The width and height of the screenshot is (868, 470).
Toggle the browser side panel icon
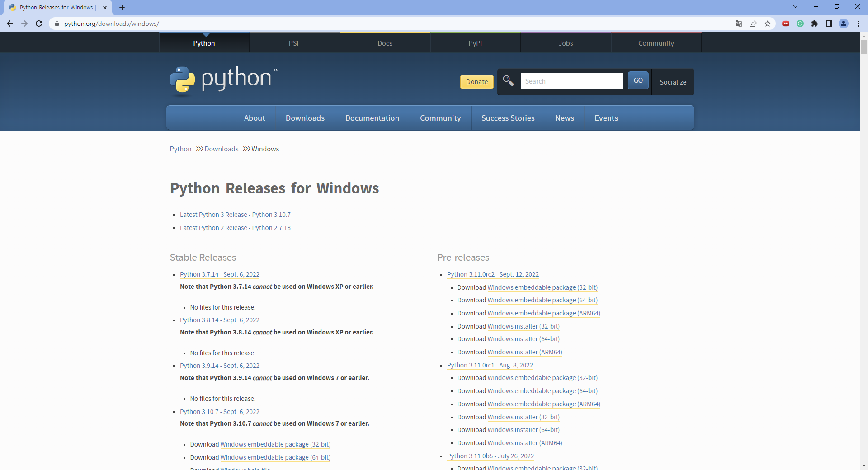(829, 23)
